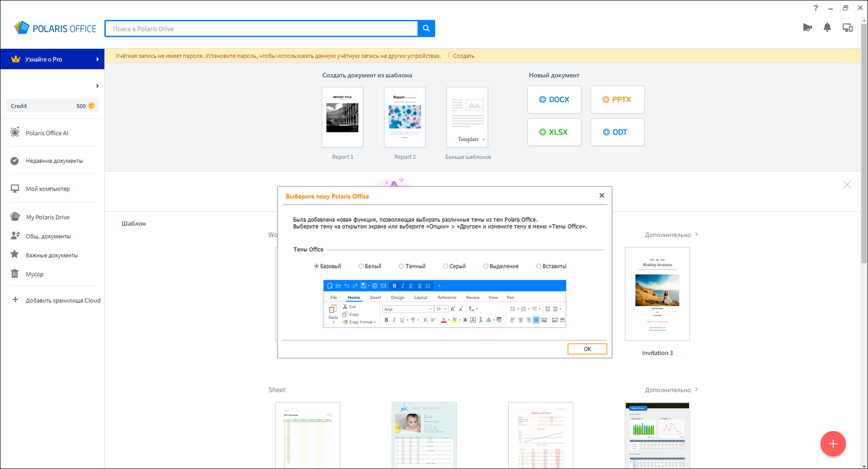Open the Report 1 template thumbnail
This screenshot has height=469, width=868.
pyautogui.click(x=342, y=117)
